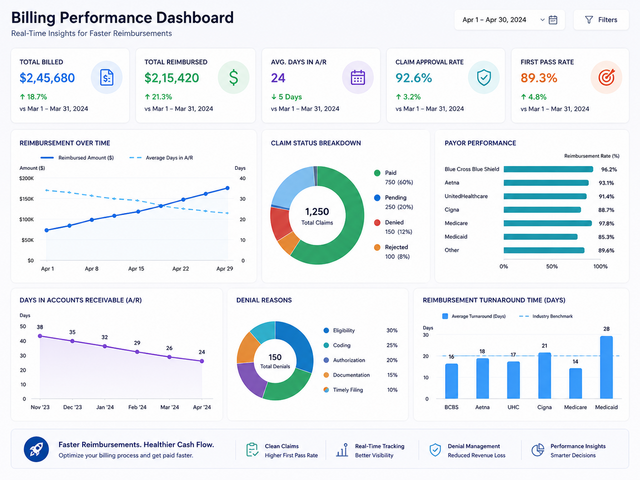Viewport: 640px width, 480px height.
Task: Click the Denial Management feature label
Action: [474, 446]
